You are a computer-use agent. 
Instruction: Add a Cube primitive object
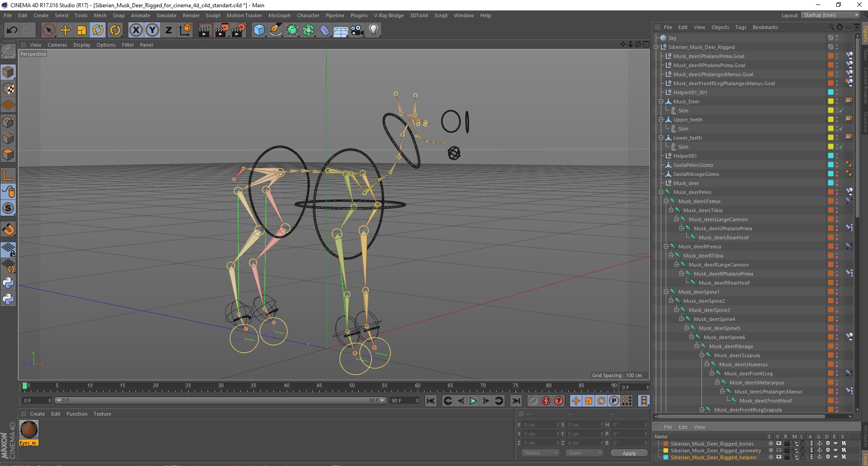point(259,30)
